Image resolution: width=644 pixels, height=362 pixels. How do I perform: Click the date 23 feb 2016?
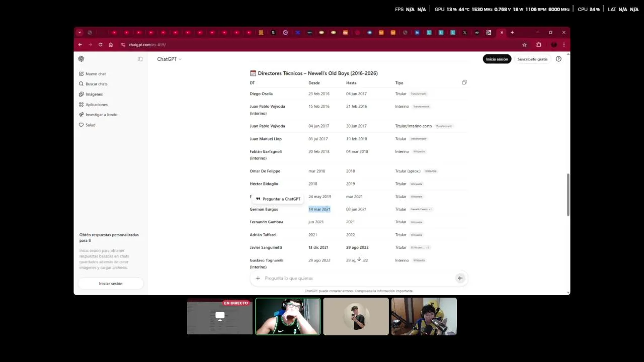(319, 94)
